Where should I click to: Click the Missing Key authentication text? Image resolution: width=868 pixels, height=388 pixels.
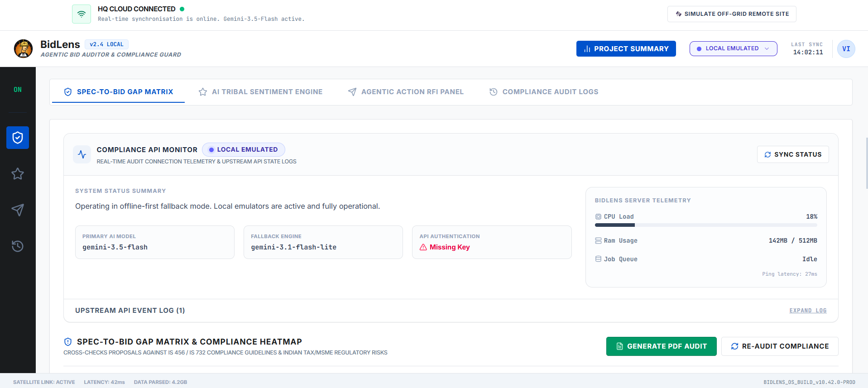coord(450,247)
